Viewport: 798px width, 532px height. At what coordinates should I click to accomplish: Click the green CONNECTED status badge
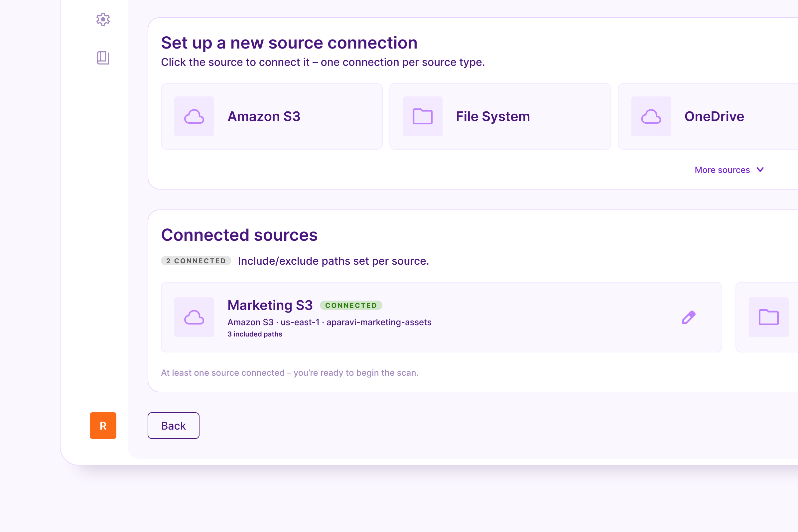click(x=351, y=305)
